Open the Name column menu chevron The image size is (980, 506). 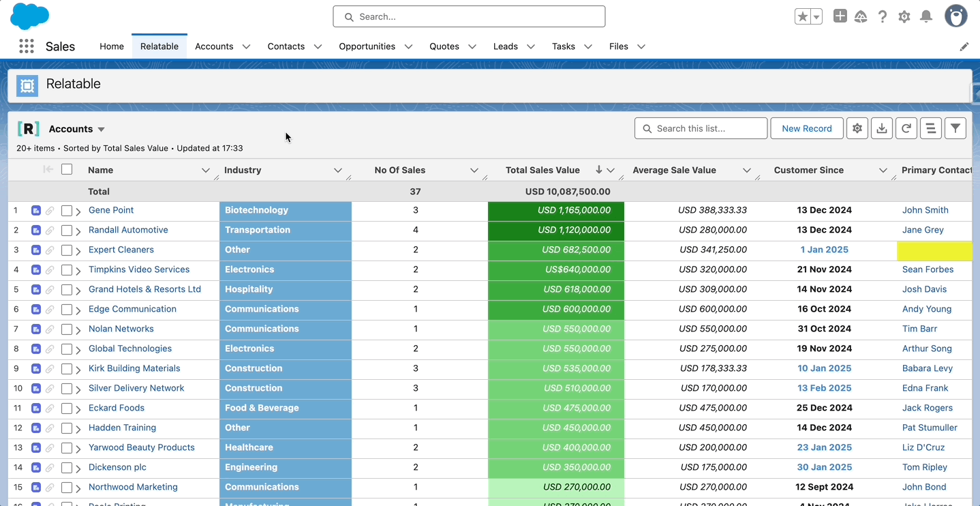[x=206, y=170]
